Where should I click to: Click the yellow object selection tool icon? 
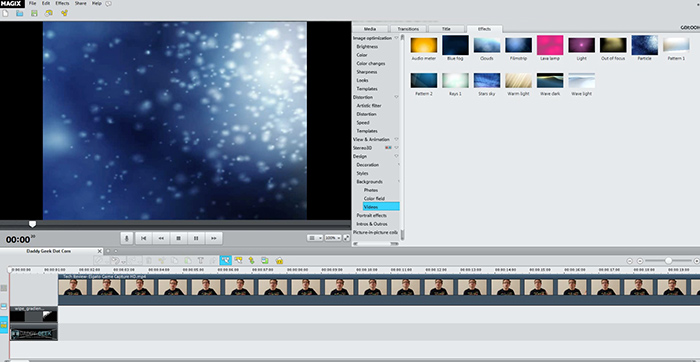coord(238,260)
